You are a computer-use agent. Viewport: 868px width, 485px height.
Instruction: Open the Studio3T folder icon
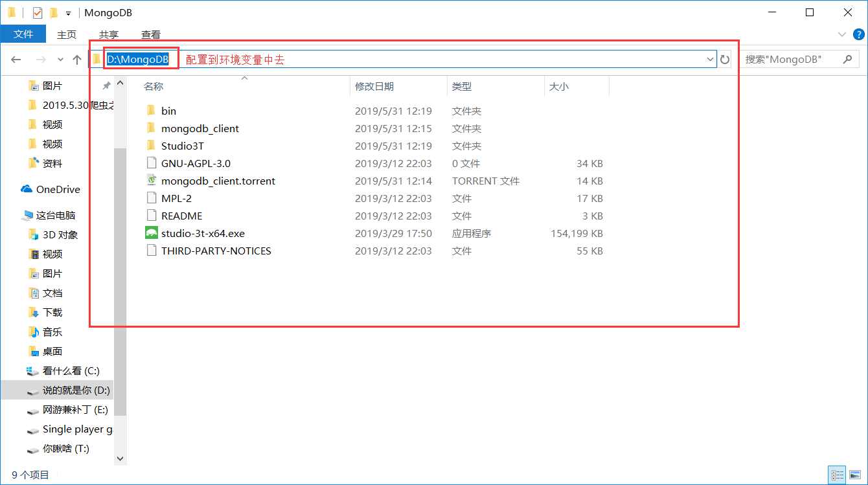[x=151, y=146]
